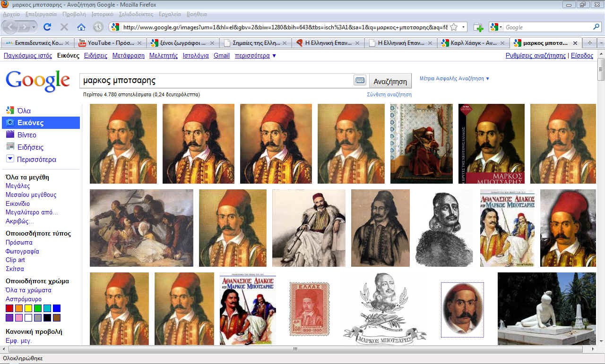Open the Επεξεργασία menu
Viewport: 605px width, 364px height.
41,14
